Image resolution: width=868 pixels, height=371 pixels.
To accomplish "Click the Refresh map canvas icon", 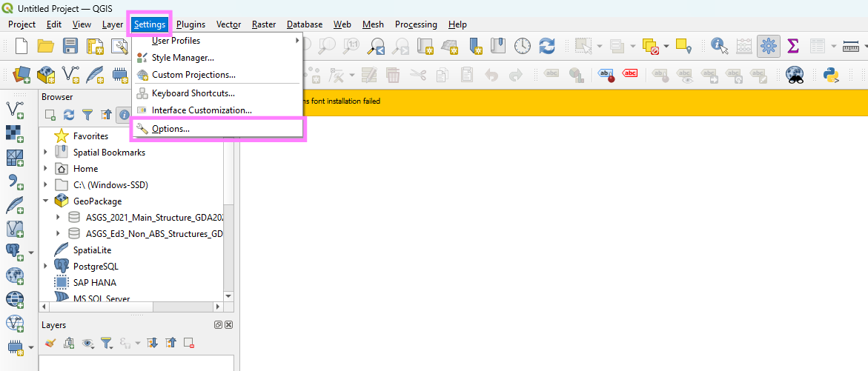I will pos(547,46).
